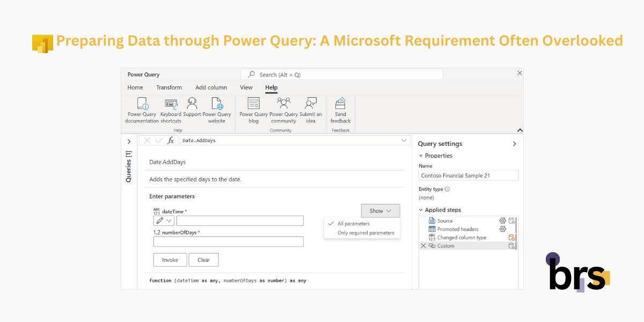The height and width of the screenshot is (322, 644).
Task: Click the Support headset icon
Action: coord(192,103)
